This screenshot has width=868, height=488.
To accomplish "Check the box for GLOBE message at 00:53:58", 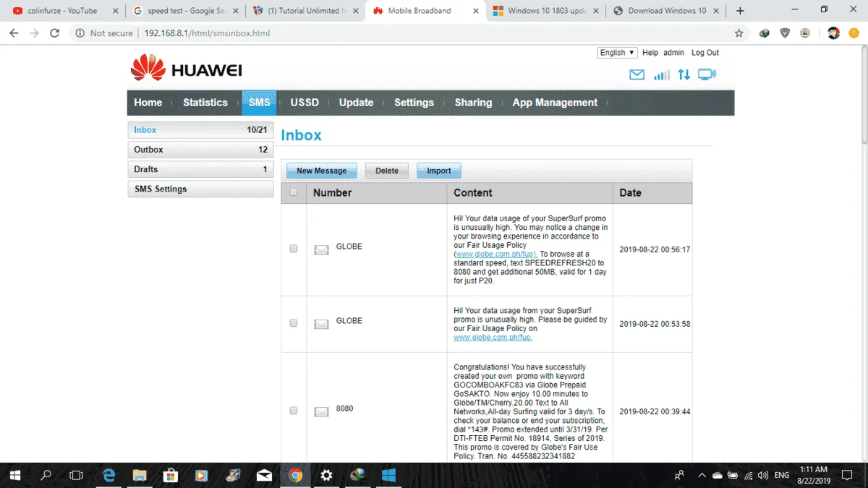I will pyautogui.click(x=293, y=322).
